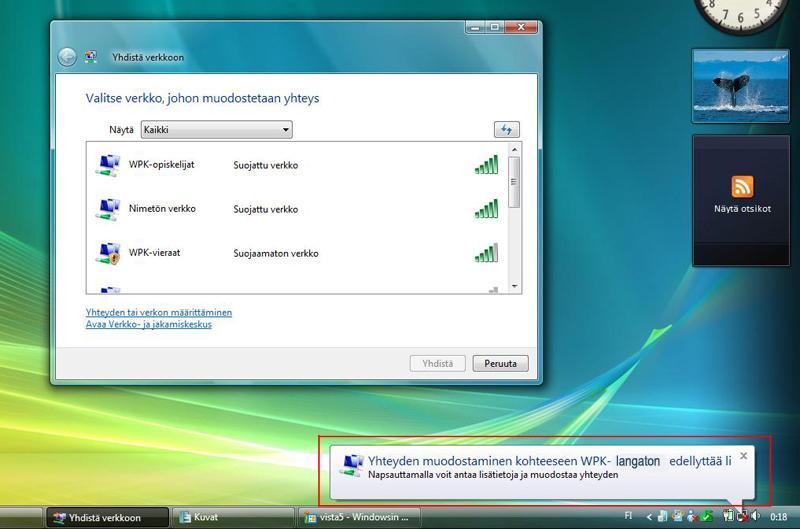Click WPK-vieraat network name
800x529 pixels.
click(154, 252)
